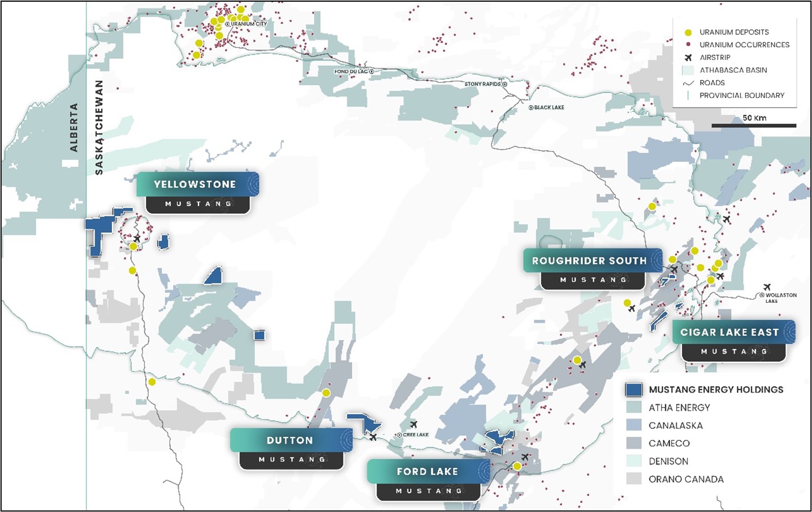Click the Roads legend line symbol

click(x=688, y=83)
